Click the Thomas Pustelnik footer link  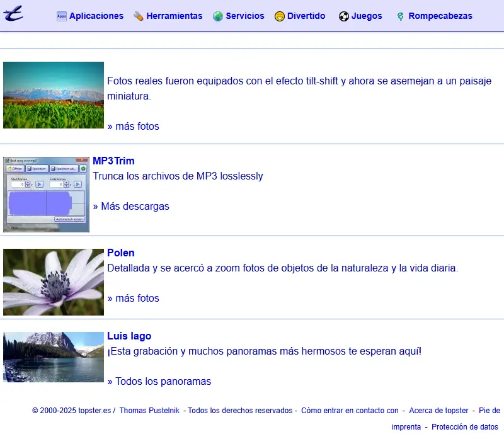(x=149, y=411)
